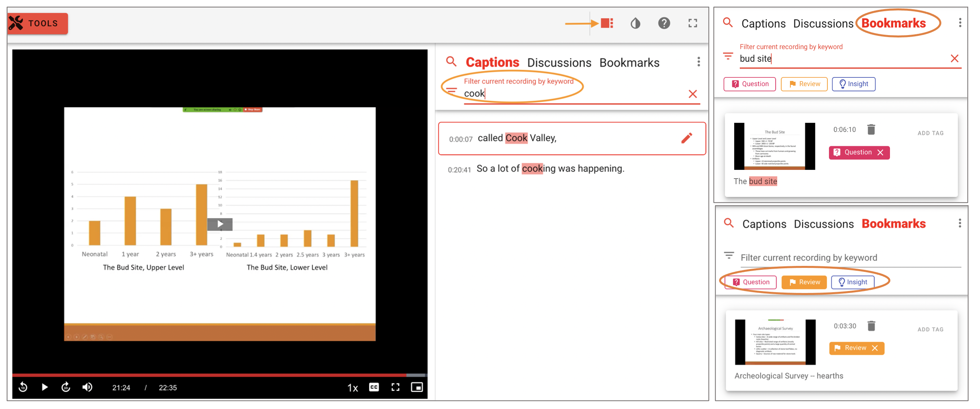Image resolution: width=980 pixels, height=409 pixels.
Task: Toggle the side panel layout icon
Action: click(x=607, y=23)
